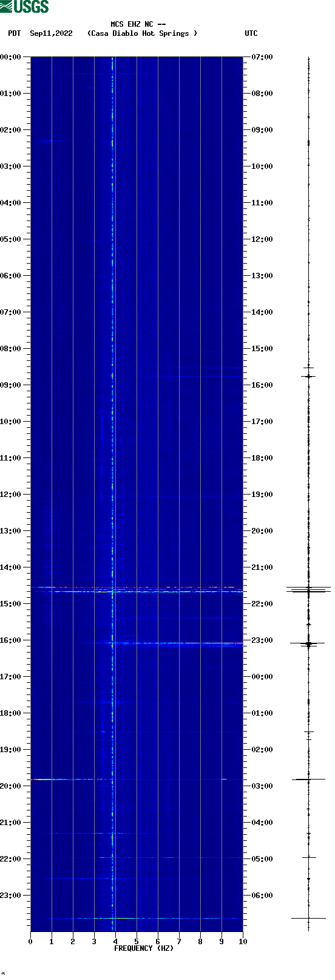Select the 12:00 label on PDT axis
335x980 pixels.
11,495
